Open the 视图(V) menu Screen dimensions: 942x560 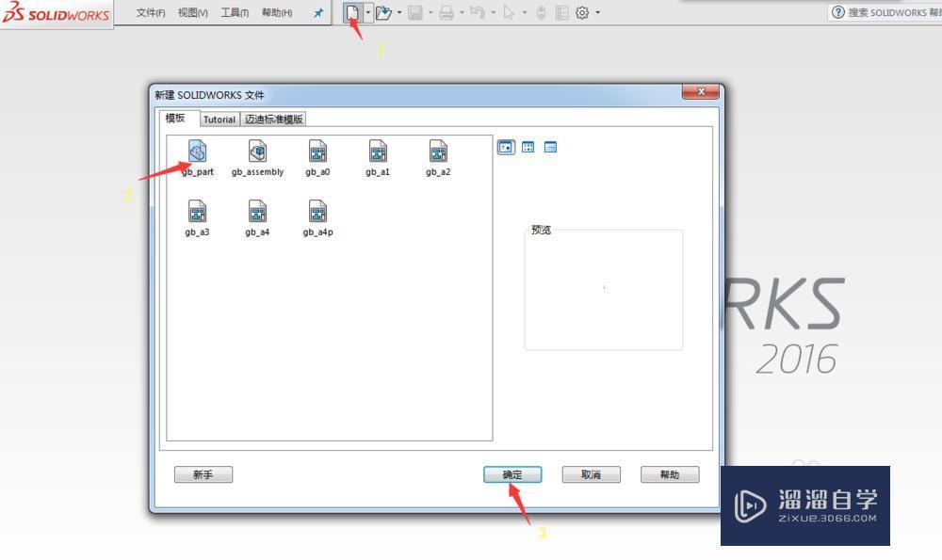click(193, 12)
